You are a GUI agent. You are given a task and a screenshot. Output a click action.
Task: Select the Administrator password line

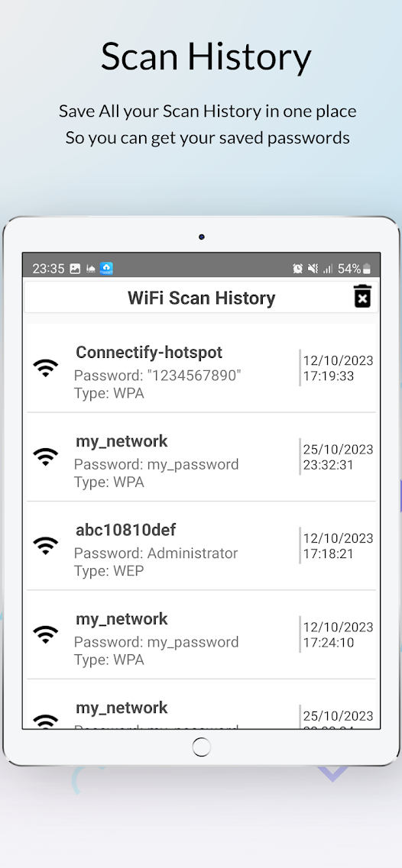(156, 553)
